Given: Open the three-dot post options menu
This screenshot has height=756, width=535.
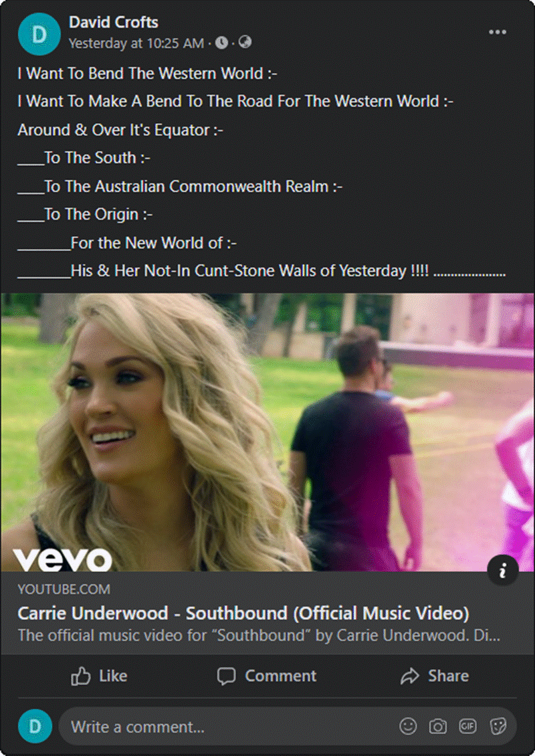Looking at the screenshot, I should [x=498, y=32].
